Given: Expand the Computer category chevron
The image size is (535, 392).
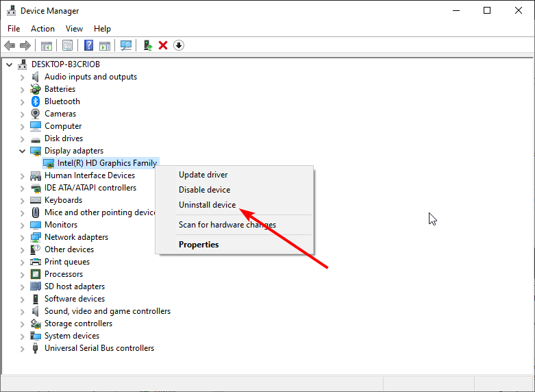Looking at the screenshot, I should pyautogui.click(x=22, y=126).
